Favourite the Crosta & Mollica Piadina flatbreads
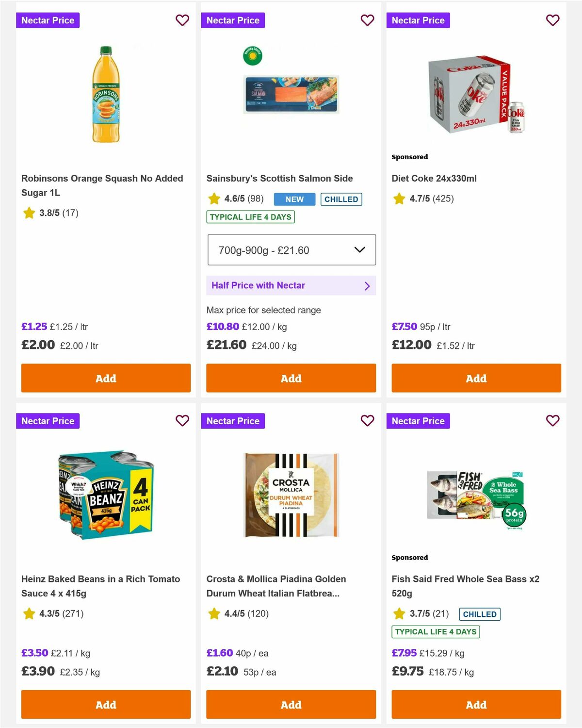 367,421
